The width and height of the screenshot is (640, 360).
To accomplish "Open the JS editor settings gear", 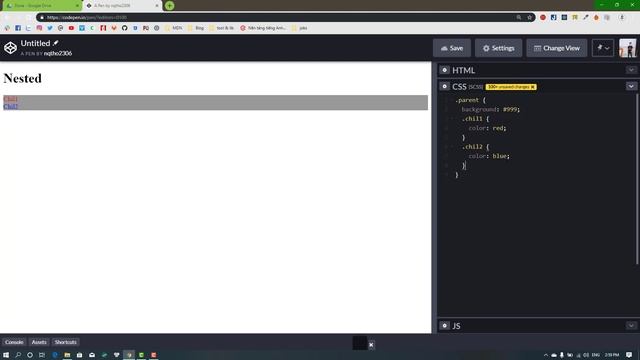I will pos(444,325).
